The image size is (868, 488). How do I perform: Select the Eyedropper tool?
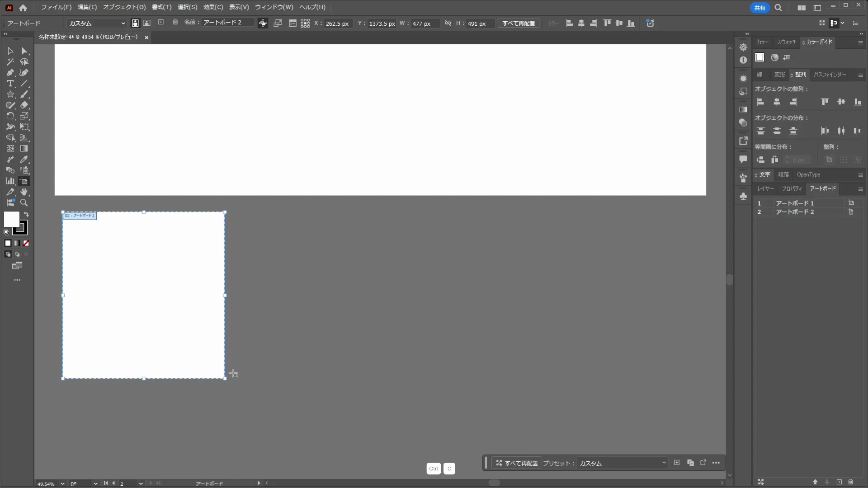24,160
